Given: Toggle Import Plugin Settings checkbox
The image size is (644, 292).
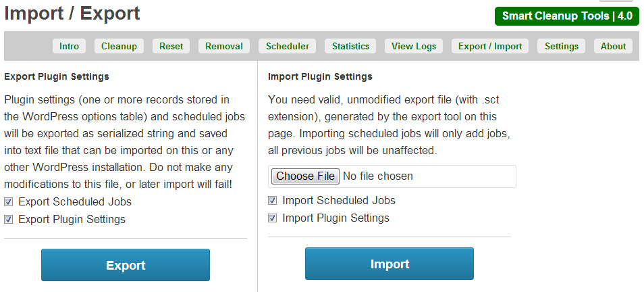Looking at the screenshot, I should coord(273,218).
